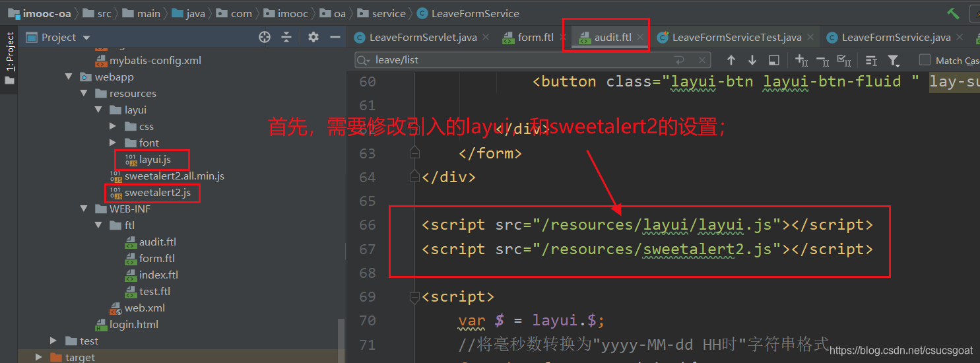Go to next occurrence arrow

coord(752,60)
